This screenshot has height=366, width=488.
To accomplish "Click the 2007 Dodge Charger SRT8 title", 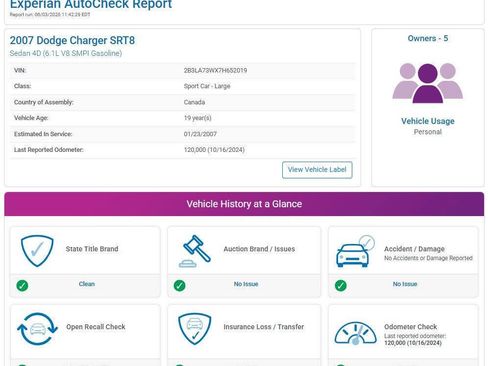I will pyautogui.click(x=72, y=40).
